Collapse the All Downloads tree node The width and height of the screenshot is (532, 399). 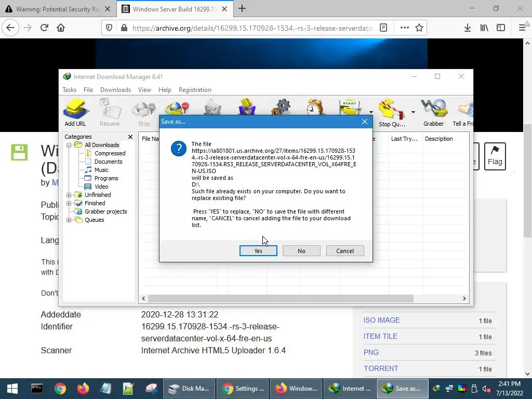click(69, 145)
